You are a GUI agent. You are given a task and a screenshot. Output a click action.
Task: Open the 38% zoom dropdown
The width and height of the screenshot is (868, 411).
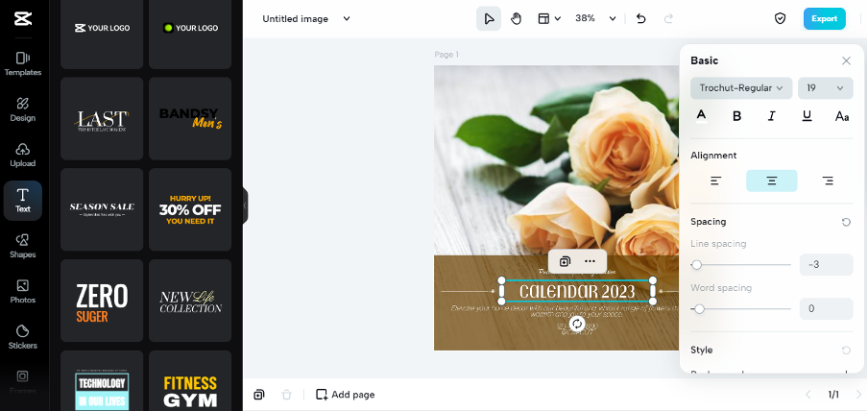pyautogui.click(x=595, y=18)
